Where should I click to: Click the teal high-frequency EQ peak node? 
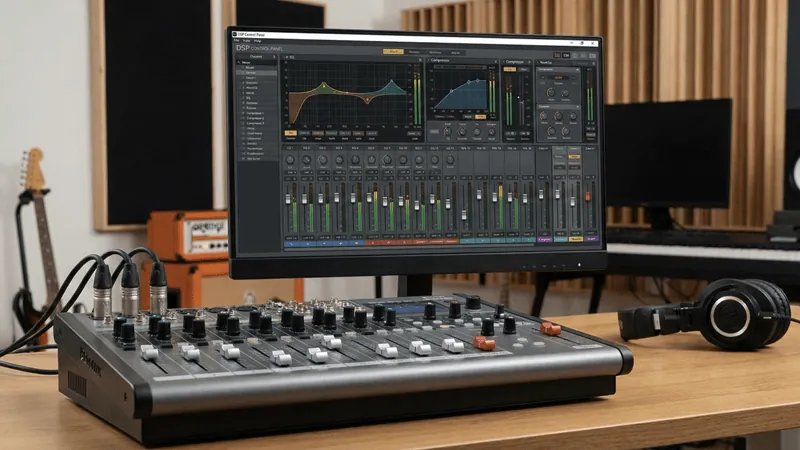point(392,81)
